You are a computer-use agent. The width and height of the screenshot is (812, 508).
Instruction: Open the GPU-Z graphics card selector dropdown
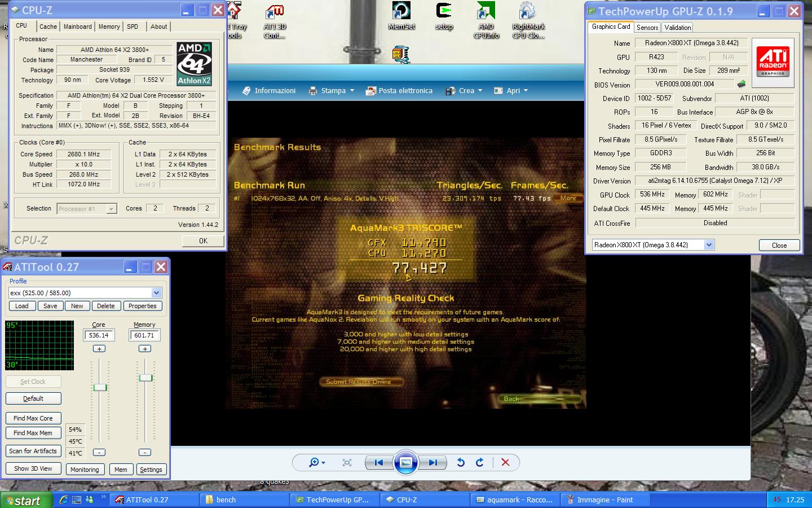tap(709, 245)
